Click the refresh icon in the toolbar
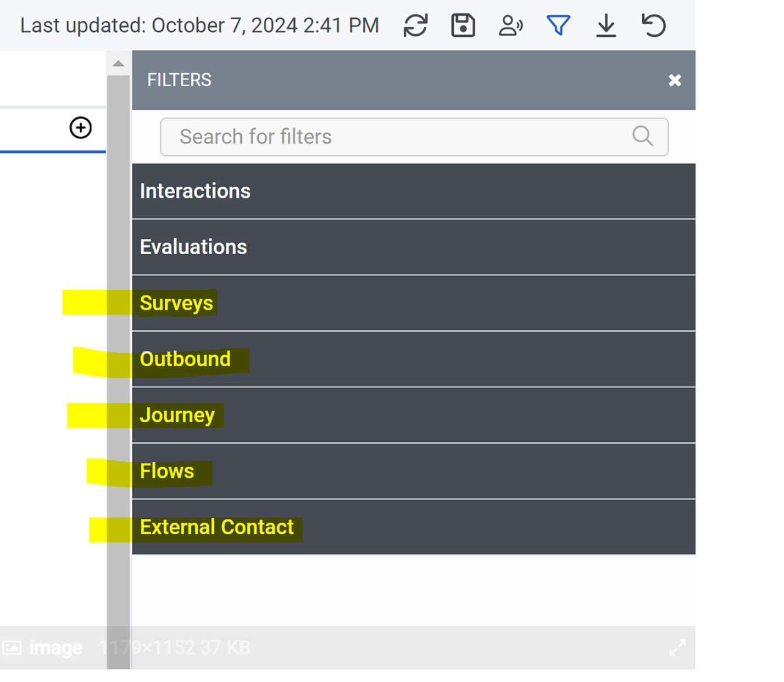The image size is (784, 682). tap(415, 26)
